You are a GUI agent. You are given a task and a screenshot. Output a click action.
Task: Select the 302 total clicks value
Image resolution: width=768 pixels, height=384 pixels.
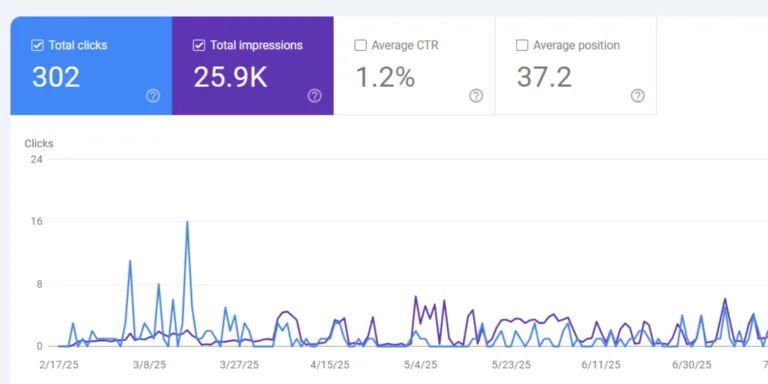(56, 77)
